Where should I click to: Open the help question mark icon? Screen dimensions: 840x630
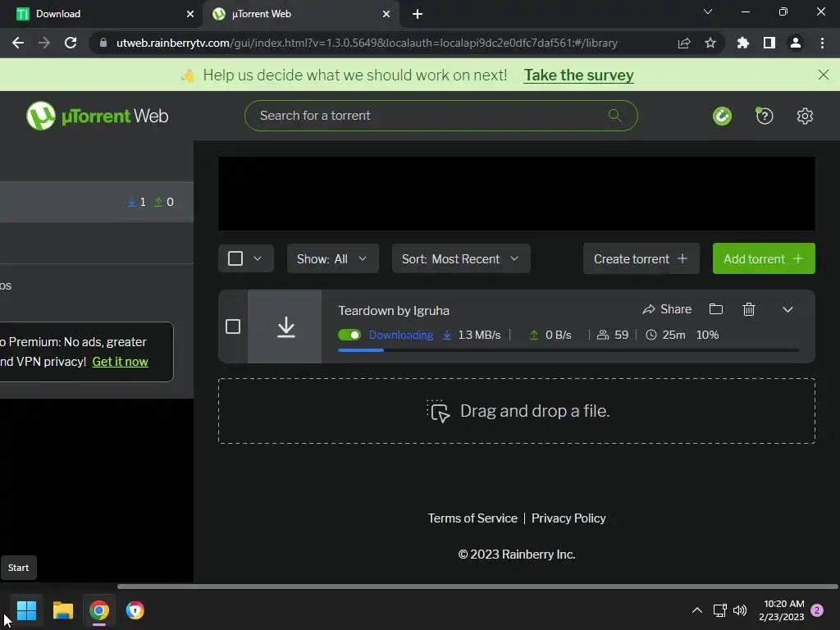764,116
